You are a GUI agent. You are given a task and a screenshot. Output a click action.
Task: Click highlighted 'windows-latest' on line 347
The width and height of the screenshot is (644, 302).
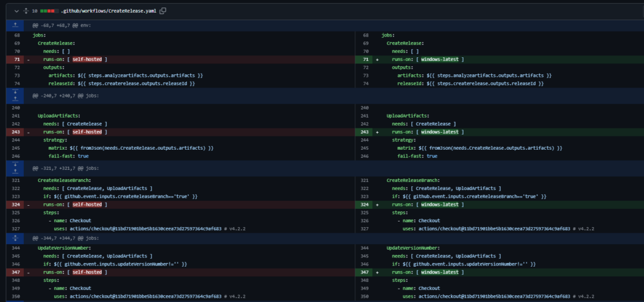point(440,272)
